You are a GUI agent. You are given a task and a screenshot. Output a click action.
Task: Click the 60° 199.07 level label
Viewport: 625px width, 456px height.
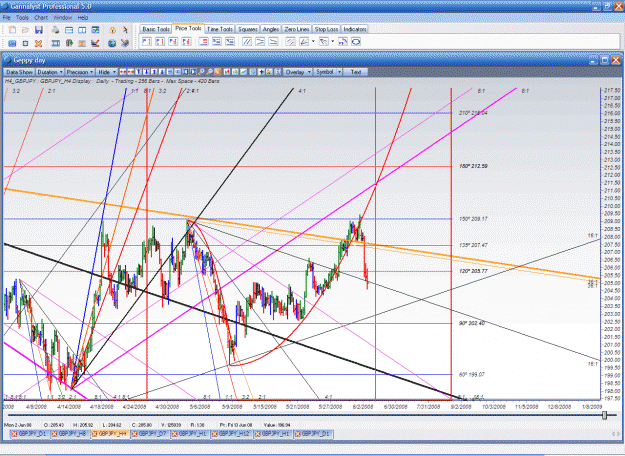click(x=472, y=374)
